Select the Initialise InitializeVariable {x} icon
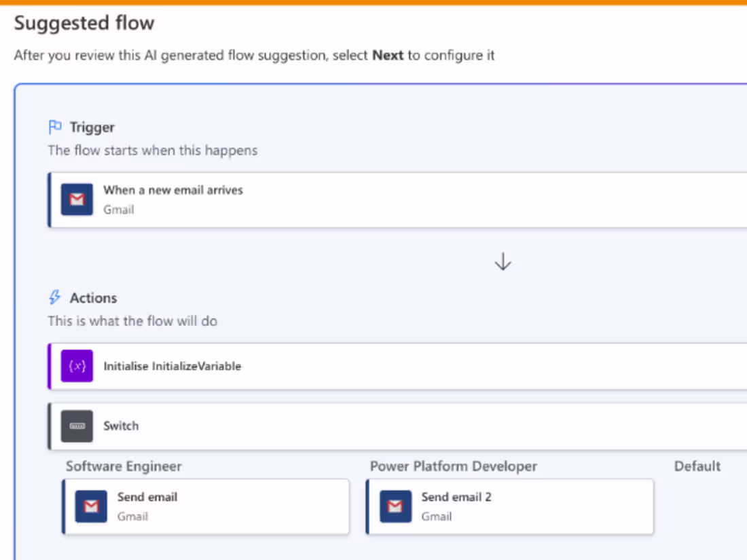 click(x=76, y=366)
